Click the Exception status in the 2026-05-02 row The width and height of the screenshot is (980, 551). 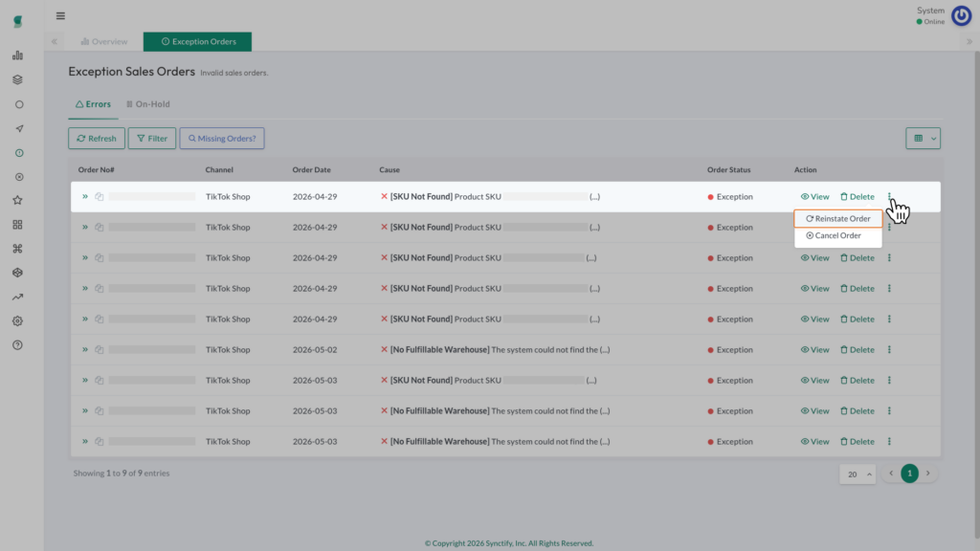coord(730,350)
